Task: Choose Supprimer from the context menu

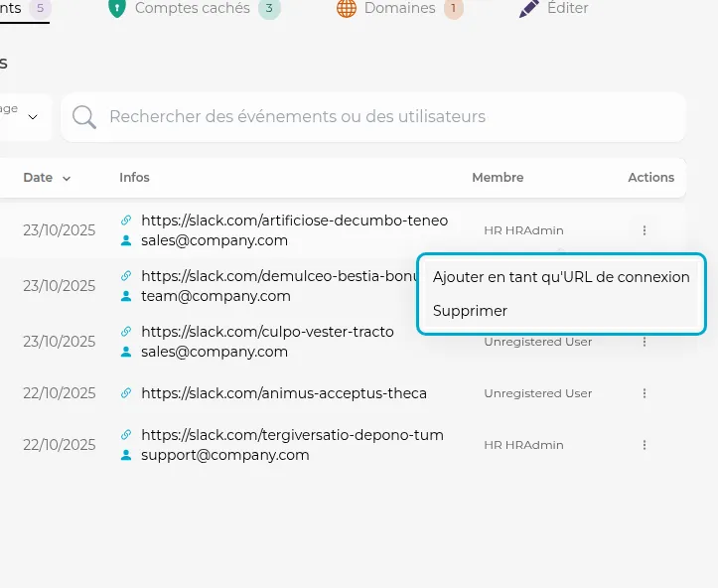Action: 470,311
